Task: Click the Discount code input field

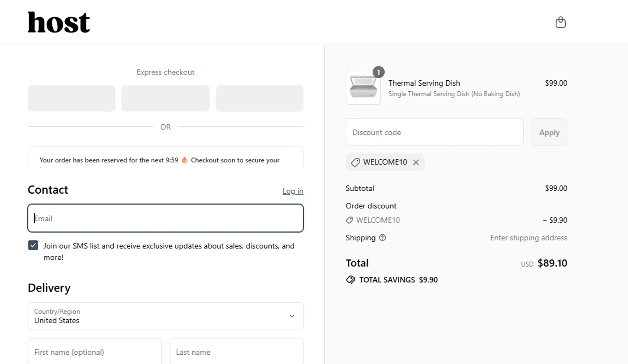Action: 435,132
